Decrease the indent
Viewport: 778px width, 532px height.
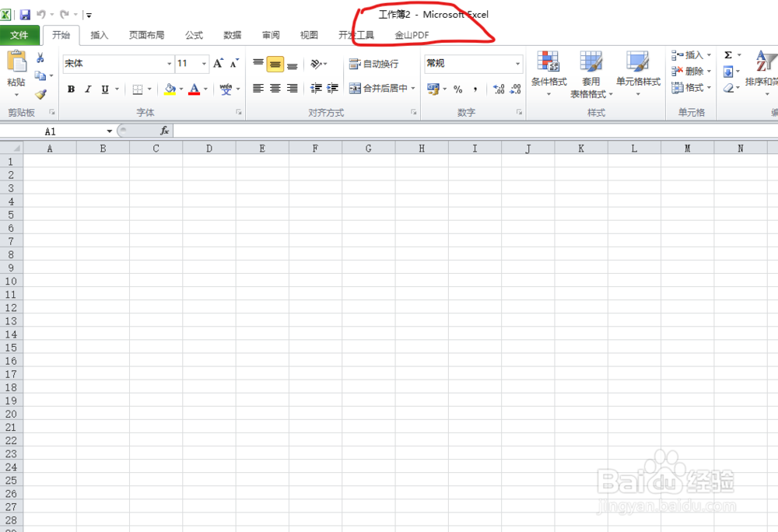point(316,88)
